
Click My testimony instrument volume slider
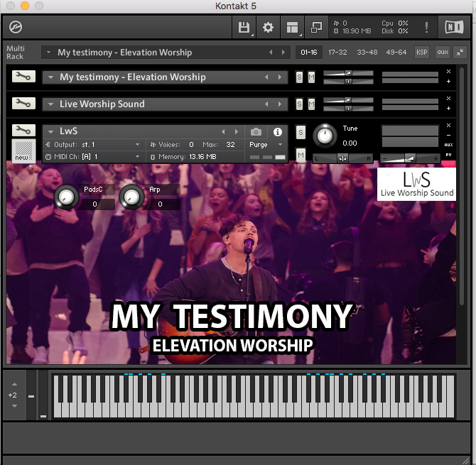(x=348, y=73)
